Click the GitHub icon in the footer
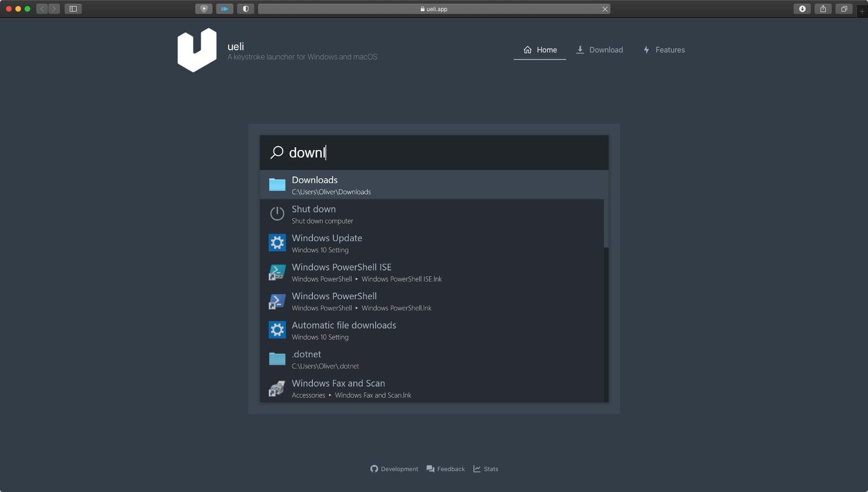Image resolution: width=868 pixels, height=492 pixels. click(374, 469)
